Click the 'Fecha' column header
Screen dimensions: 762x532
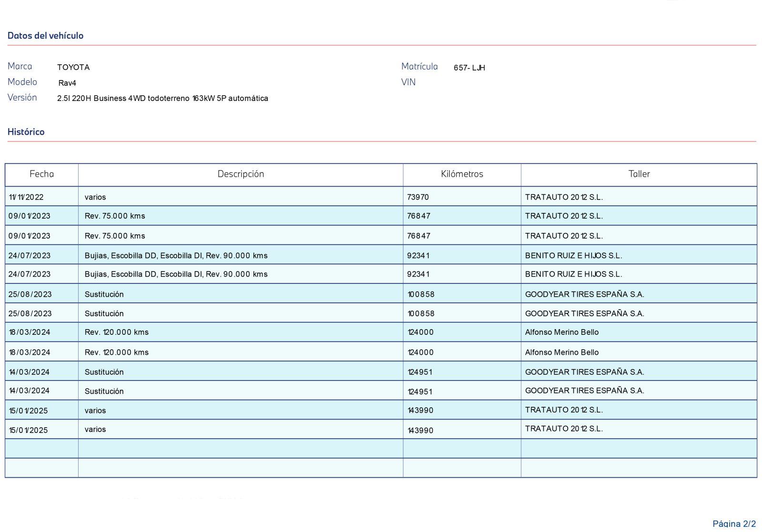tap(41, 174)
